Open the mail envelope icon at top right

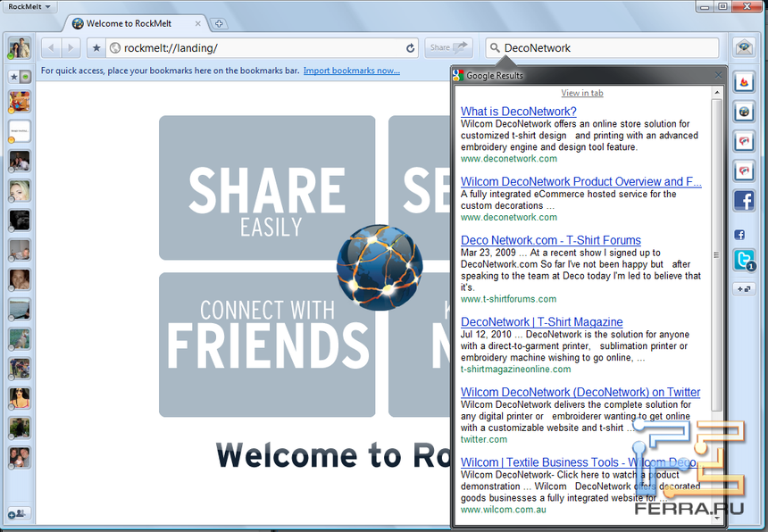[x=743, y=48]
